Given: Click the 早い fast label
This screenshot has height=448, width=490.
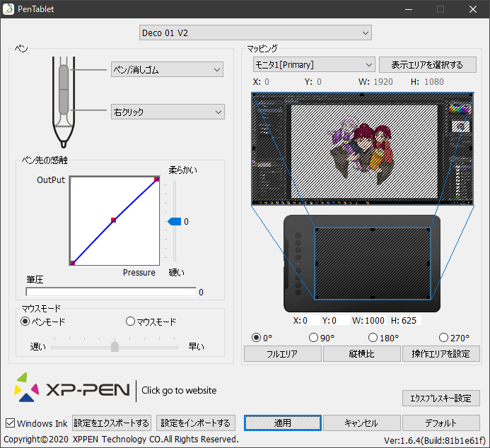Looking at the screenshot, I should coord(197,346).
